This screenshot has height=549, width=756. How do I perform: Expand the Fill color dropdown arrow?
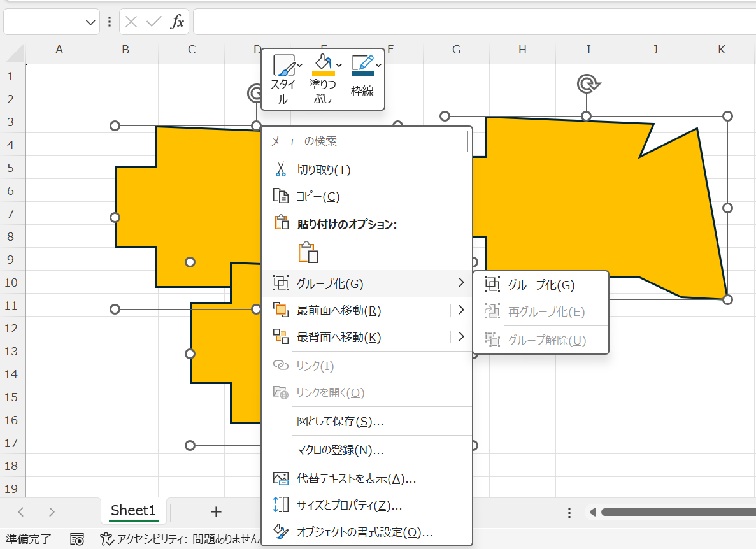[x=339, y=65]
